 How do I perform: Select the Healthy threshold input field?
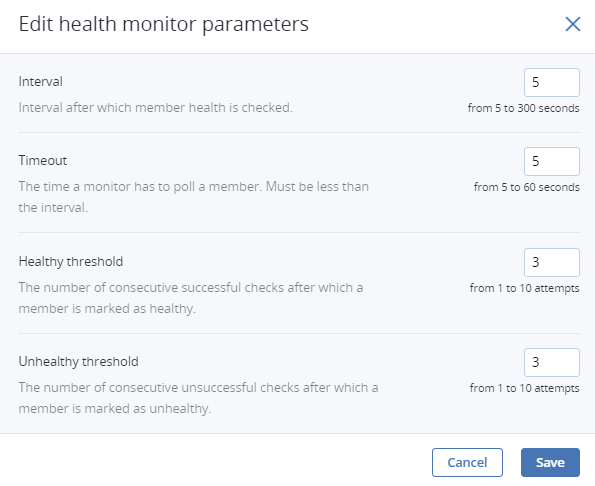click(x=552, y=262)
